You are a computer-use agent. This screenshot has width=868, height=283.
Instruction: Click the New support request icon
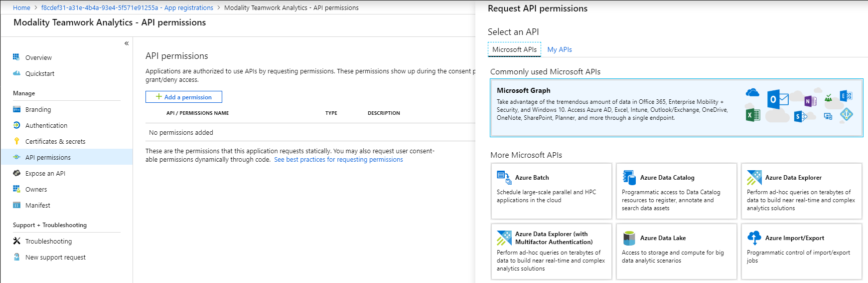16,257
